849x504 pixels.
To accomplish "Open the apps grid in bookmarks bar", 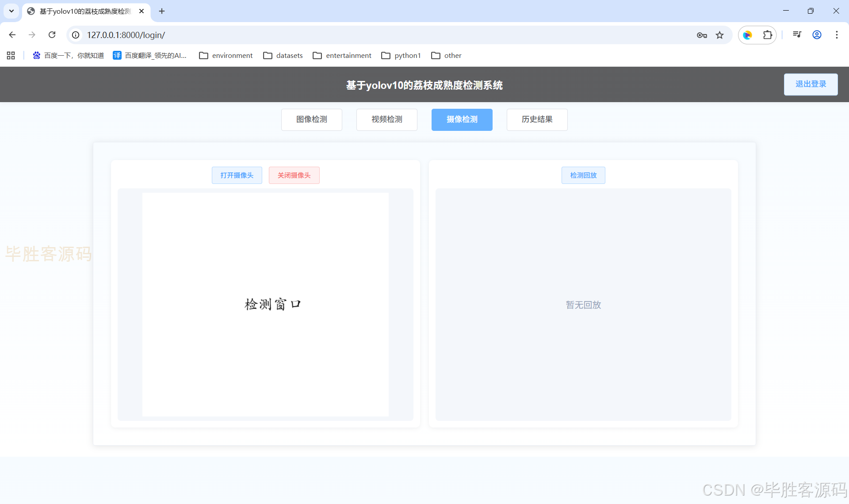I will point(11,55).
